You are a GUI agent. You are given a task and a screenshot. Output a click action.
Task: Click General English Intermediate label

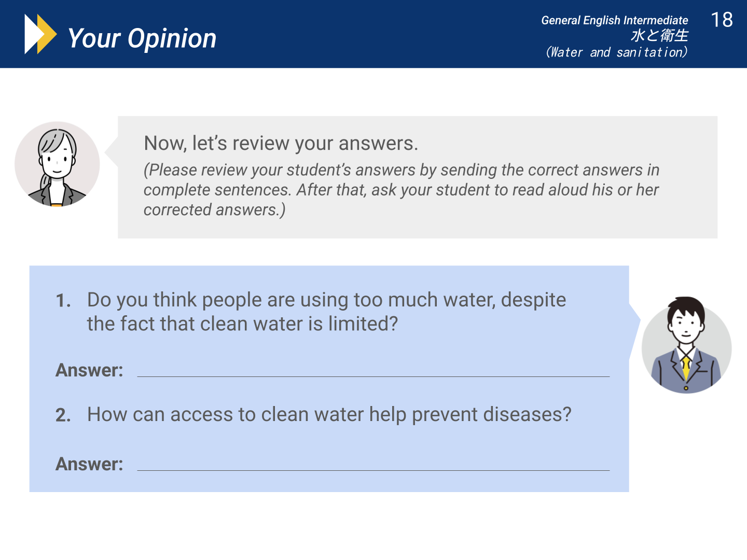coord(615,20)
